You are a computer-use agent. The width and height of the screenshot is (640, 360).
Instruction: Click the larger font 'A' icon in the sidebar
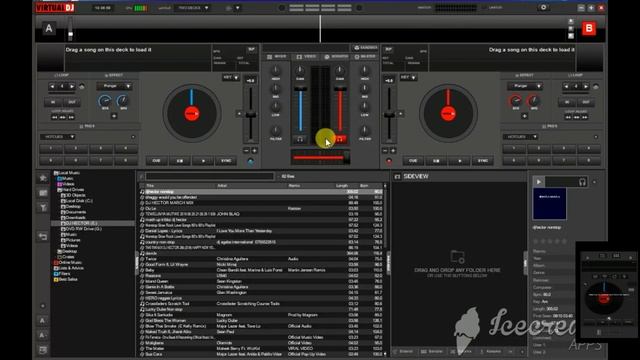[42, 321]
